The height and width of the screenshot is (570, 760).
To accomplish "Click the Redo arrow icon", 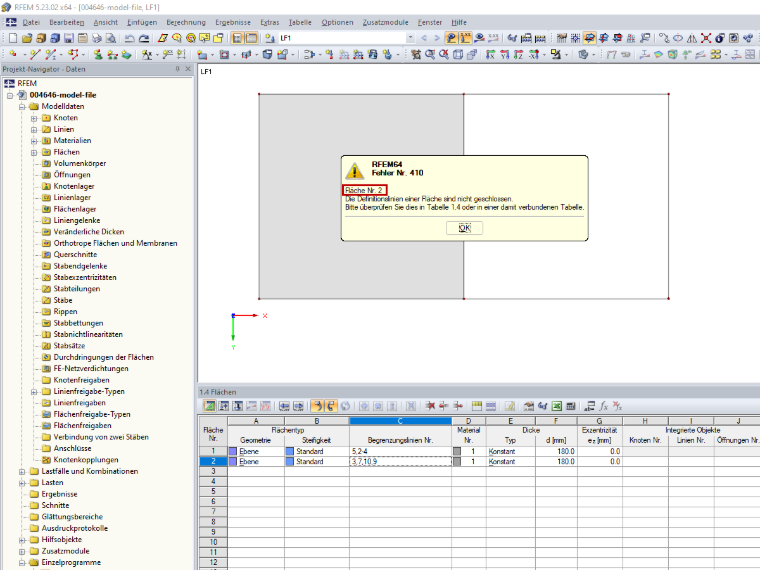I will [144, 38].
